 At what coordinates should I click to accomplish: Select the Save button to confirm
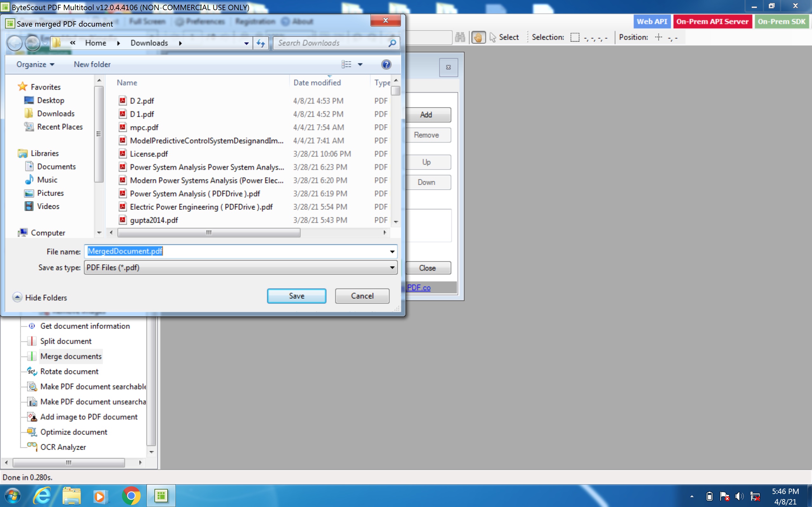296,296
